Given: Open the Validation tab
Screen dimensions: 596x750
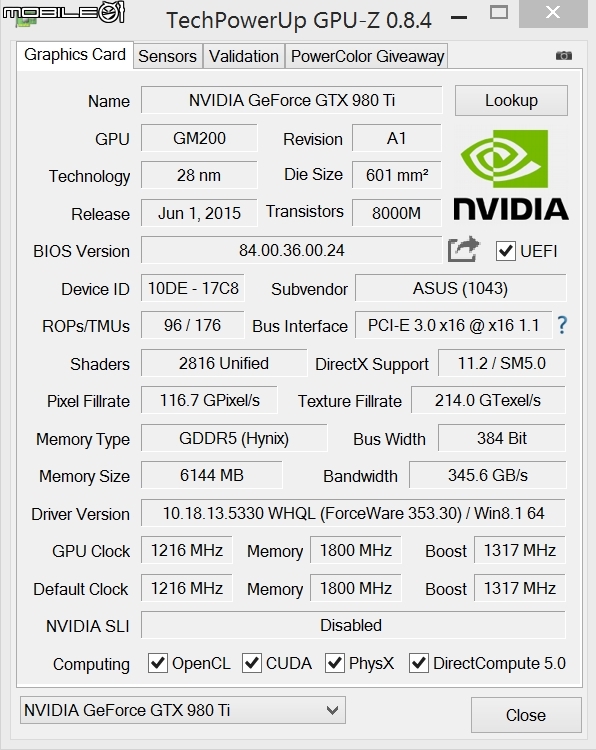Looking at the screenshot, I should click(x=244, y=56).
